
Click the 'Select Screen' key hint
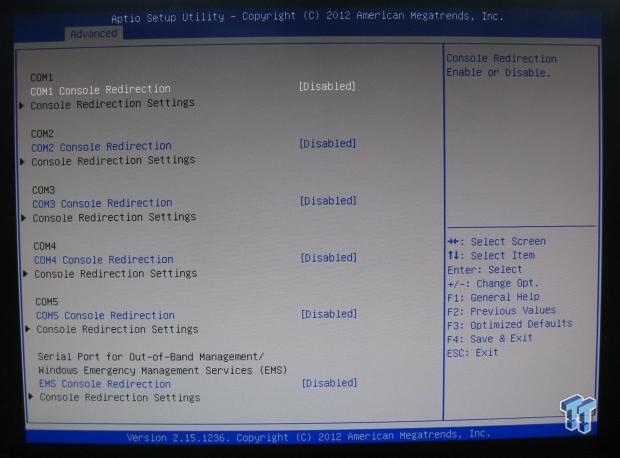[x=497, y=241]
